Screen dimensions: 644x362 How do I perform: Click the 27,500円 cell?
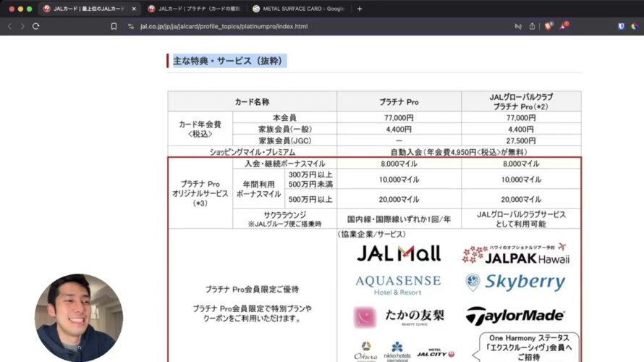[521, 140]
